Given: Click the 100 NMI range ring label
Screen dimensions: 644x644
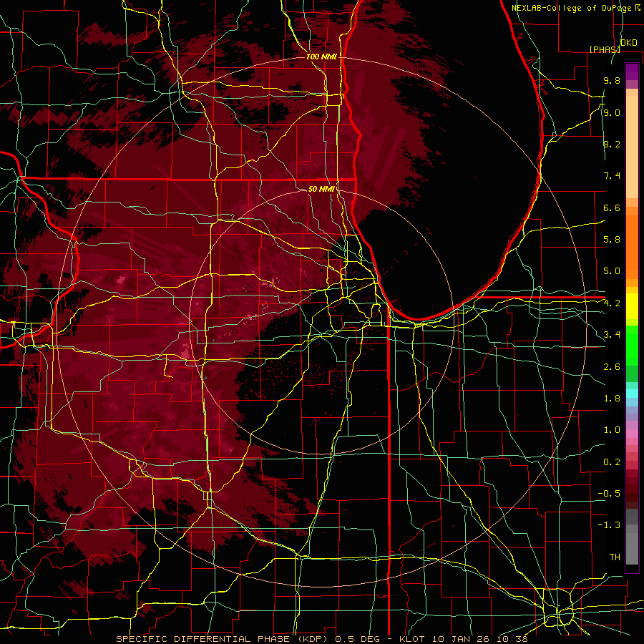Looking at the screenshot, I should tap(321, 57).
